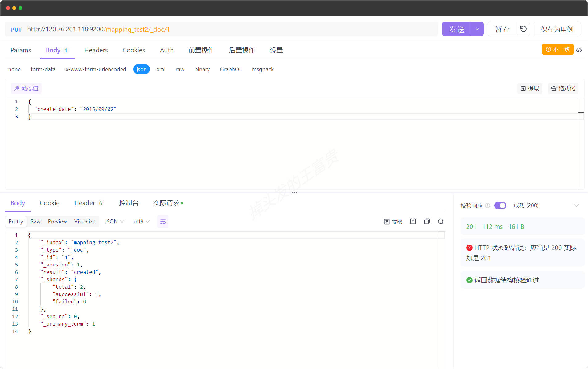Viewport: 588px width, 369px height.
Task: Select x-www-form-urlencoded body type
Action: pyautogui.click(x=96, y=69)
